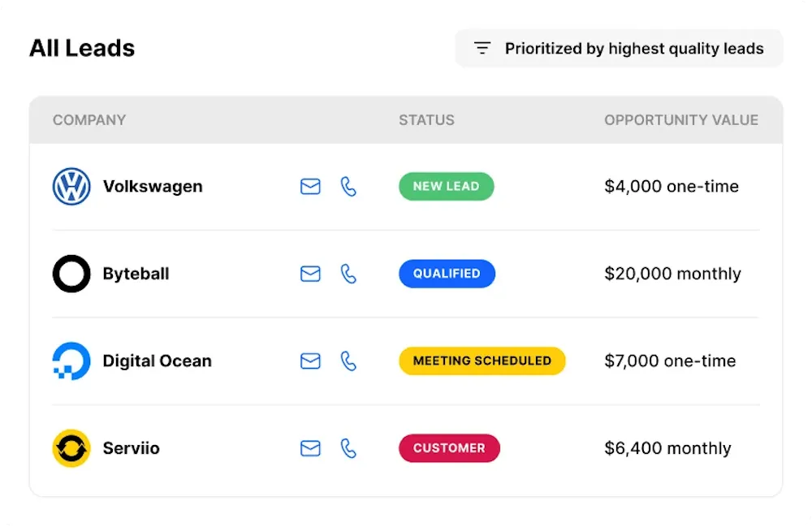812x527 pixels.
Task: Open the Prioritized by highest quality leads control
Action: [619, 48]
